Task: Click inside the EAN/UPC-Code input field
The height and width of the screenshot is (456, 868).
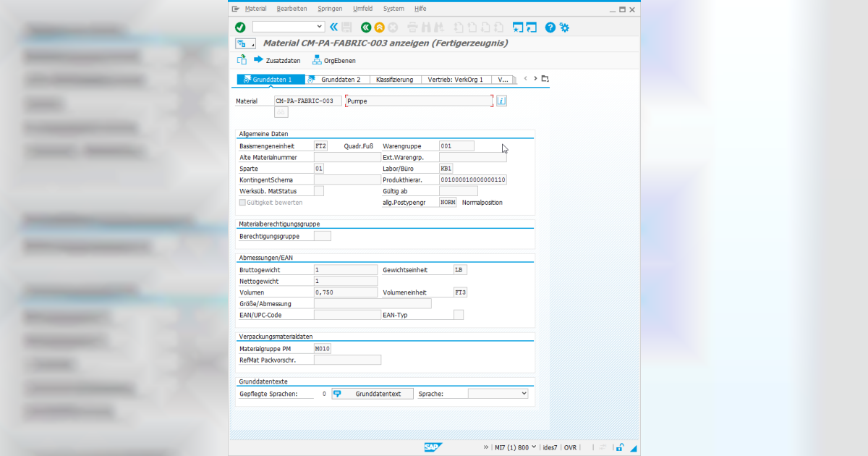Action: point(347,314)
